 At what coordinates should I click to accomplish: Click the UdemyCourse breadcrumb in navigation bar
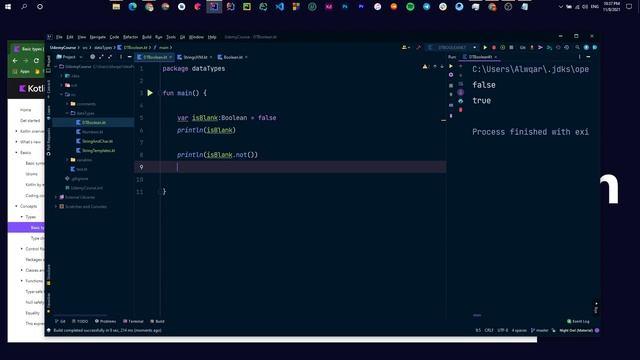click(63, 48)
